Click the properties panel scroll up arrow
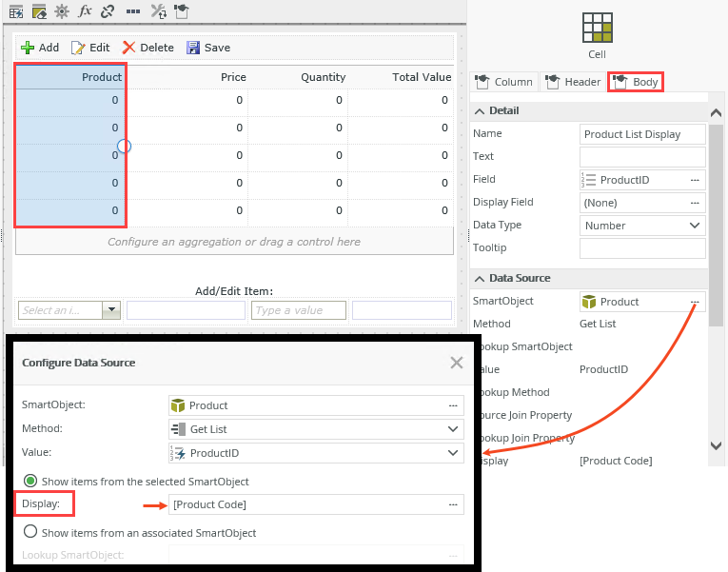This screenshot has height=572, width=728. click(x=716, y=112)
